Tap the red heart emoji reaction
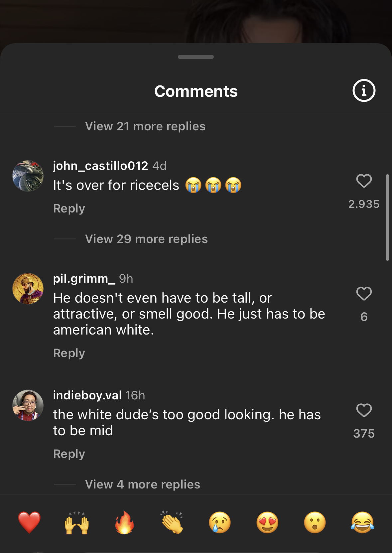392x553 pixels. point(29,522)
